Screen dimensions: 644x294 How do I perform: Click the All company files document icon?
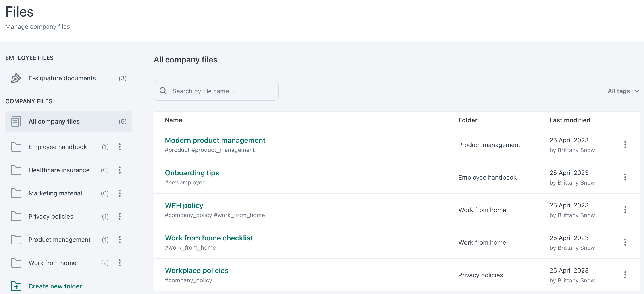pos(16,121)
